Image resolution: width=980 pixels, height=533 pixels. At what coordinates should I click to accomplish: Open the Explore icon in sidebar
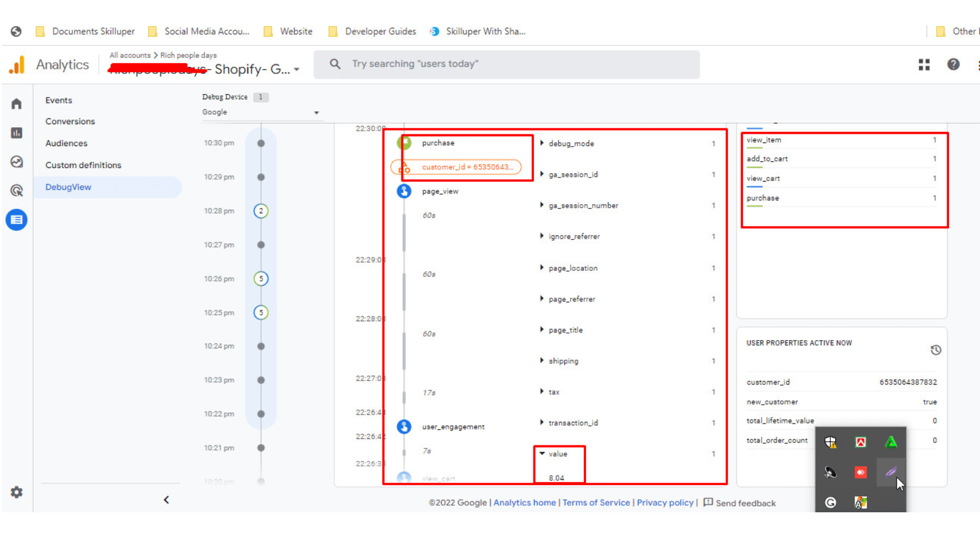[17, 161]
